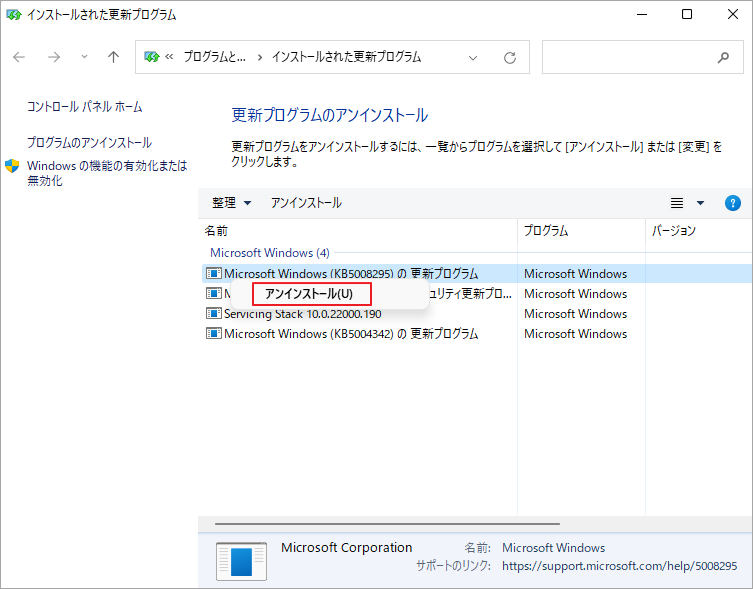Screen dimensions: 753x589
Task: Sort by 名前 column header
Action: tap(357, 231)
